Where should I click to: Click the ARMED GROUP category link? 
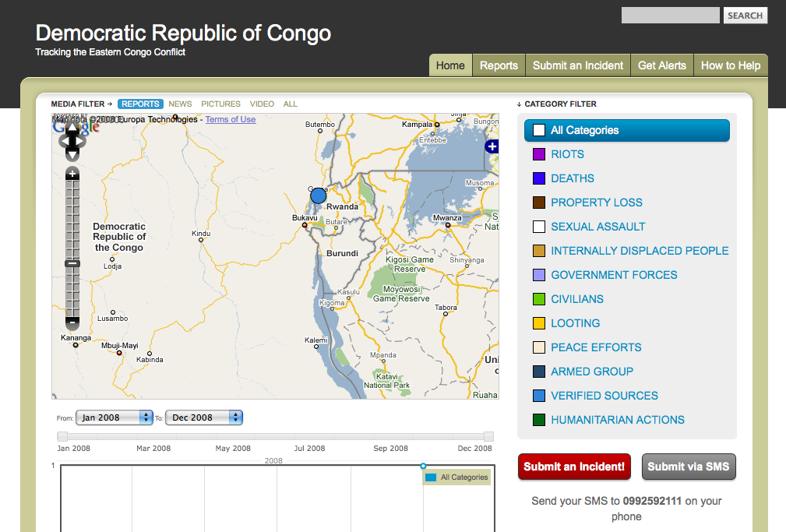592,372
